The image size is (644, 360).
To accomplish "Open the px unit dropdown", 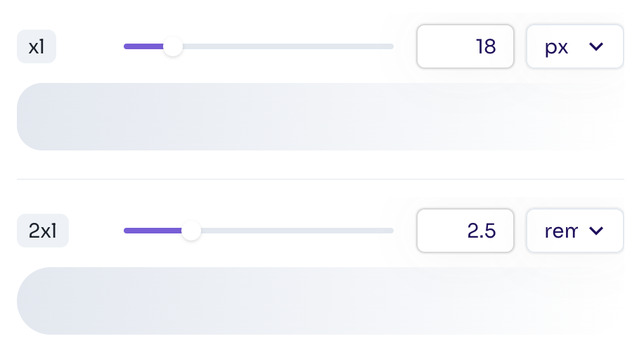I will (574, 47).
